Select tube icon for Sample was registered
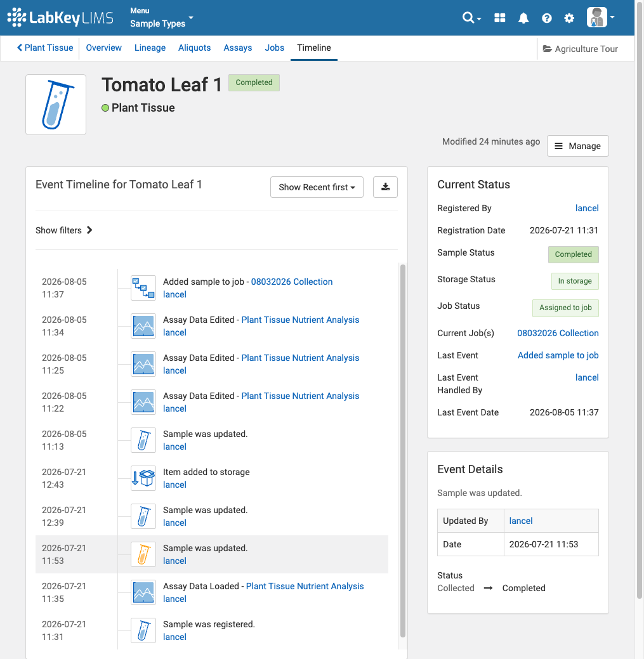 [x=143, y=630]
